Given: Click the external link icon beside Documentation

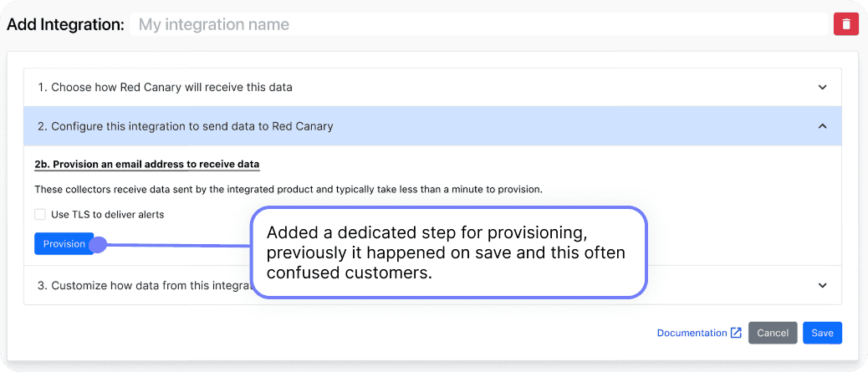Looking at the screenshot, I should [736, 333].
